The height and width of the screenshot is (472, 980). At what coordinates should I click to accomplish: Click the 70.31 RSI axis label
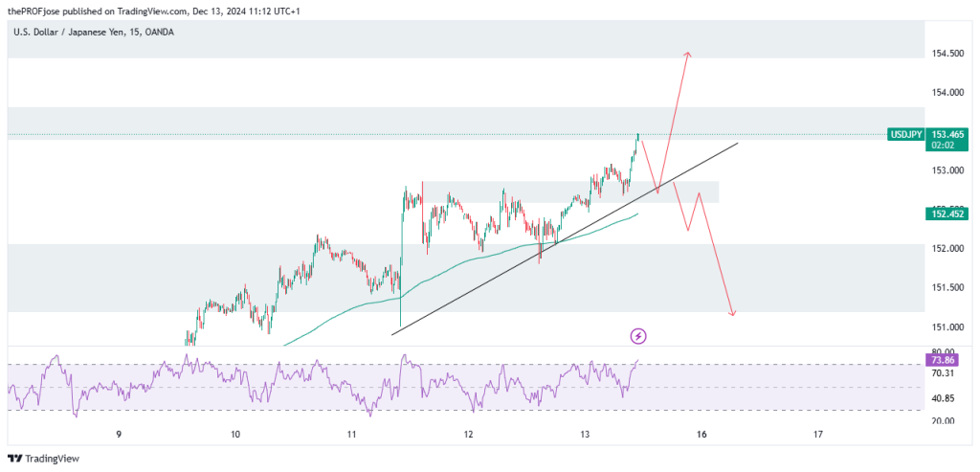(943, 373)
